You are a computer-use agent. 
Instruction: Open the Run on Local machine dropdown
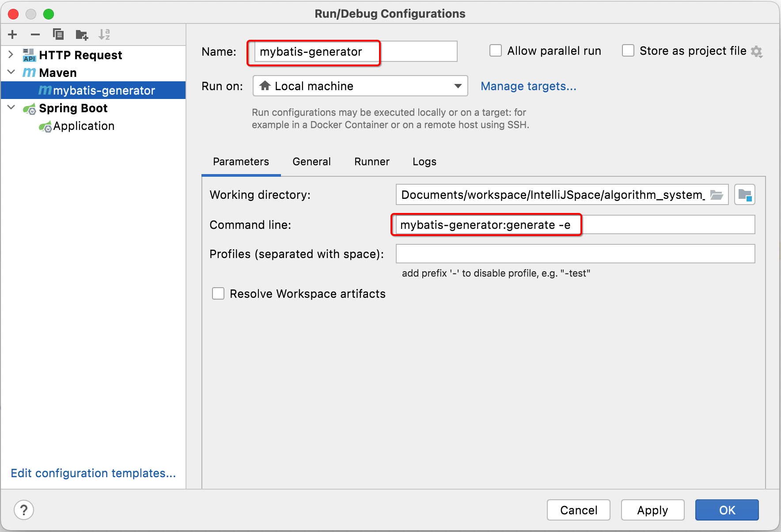(x=360, y=86)
